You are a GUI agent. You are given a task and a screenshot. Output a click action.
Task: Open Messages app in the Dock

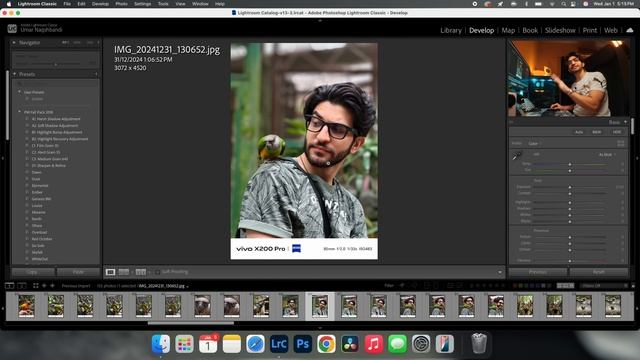[x=397, y=344]
